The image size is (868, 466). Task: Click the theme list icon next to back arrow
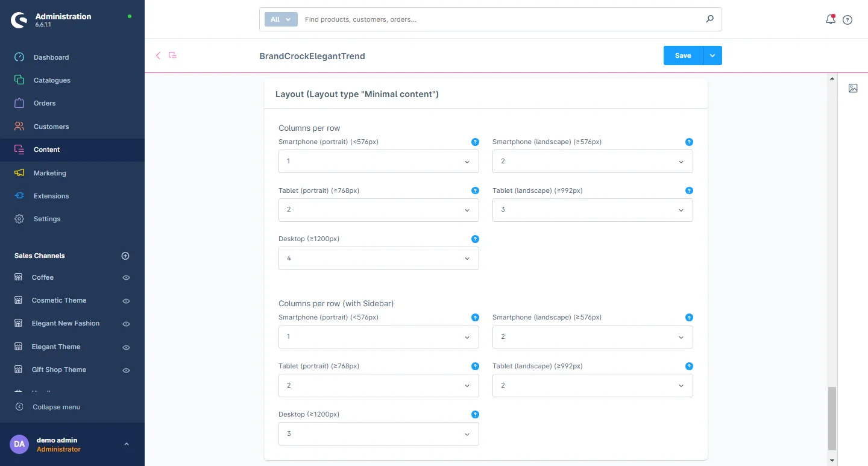point(173,55)
